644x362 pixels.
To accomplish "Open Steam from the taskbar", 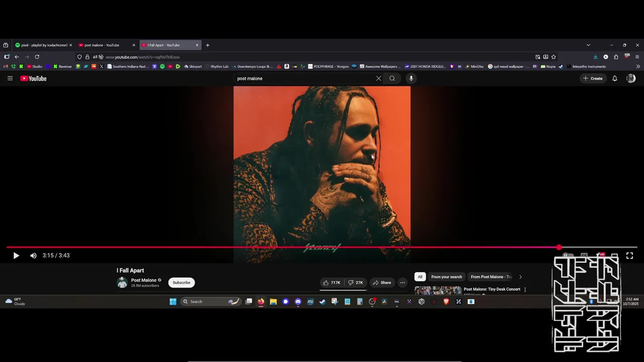I will pyautogui.click(x=323, y=302).
